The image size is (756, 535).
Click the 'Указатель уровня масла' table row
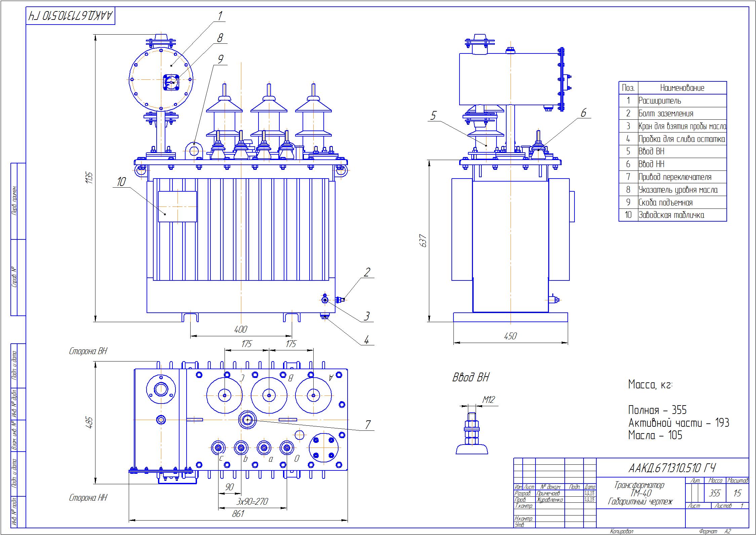(673, 190)
